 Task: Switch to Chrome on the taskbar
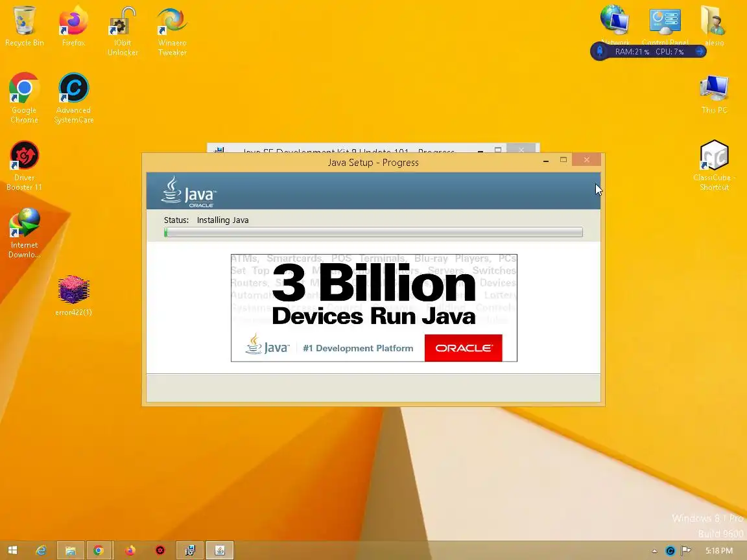99,550
